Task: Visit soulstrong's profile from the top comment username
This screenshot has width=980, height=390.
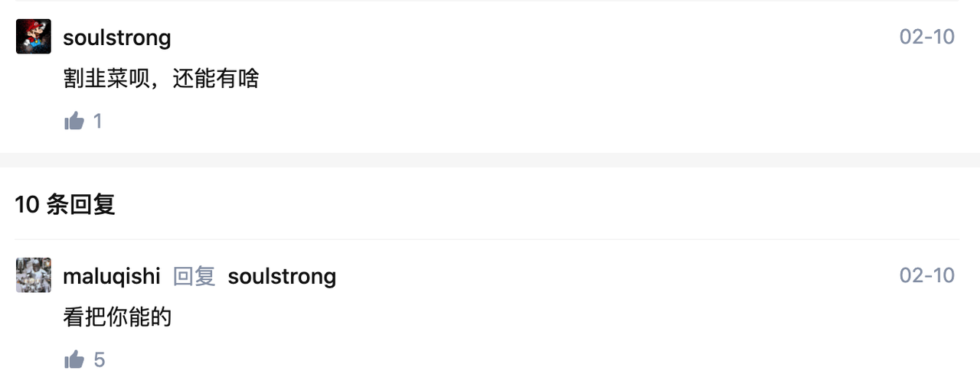Action: 117,37
